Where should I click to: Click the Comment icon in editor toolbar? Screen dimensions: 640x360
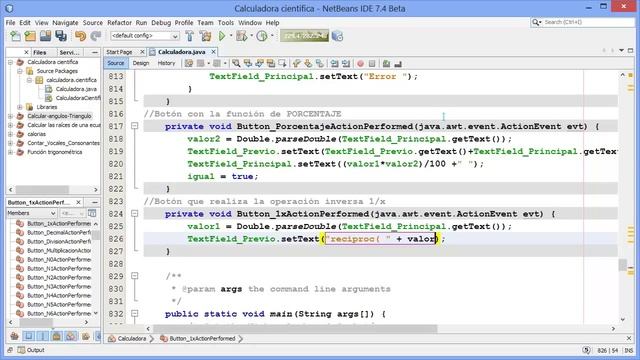pyautogui.click(x=386, y=63)
